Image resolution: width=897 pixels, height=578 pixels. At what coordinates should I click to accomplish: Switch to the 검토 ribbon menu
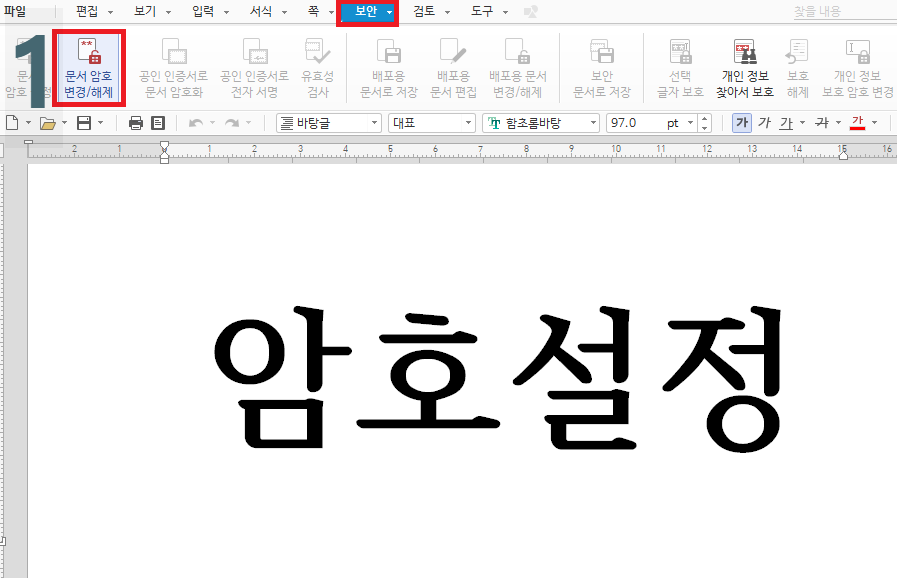(424, 12)
